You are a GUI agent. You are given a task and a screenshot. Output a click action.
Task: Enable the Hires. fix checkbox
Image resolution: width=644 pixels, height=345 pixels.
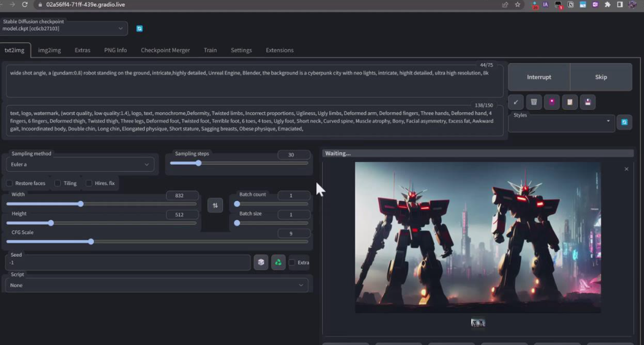pos(89,183)
